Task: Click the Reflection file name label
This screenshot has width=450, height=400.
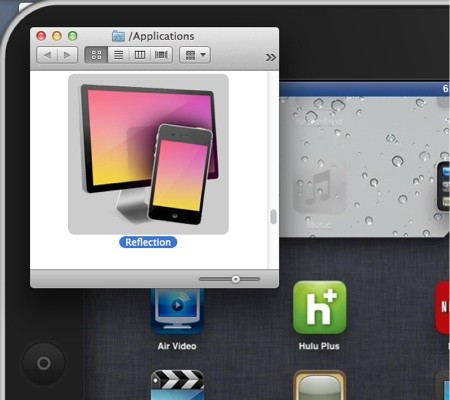Action: (148, 242)
